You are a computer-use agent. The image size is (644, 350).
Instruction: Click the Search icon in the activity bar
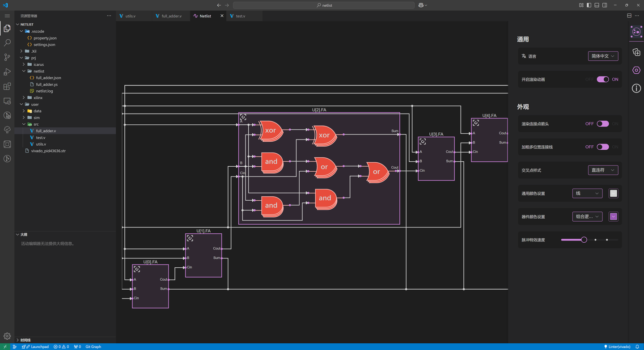pos(7,42)
